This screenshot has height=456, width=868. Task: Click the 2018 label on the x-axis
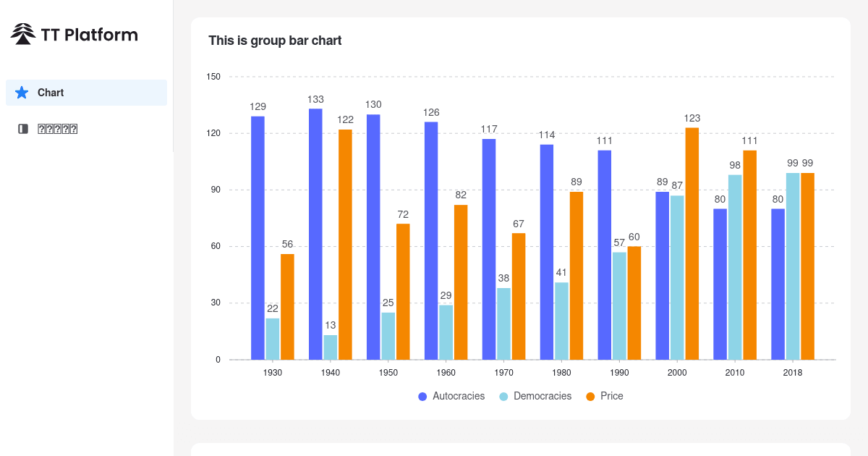(x=793, y=372)
